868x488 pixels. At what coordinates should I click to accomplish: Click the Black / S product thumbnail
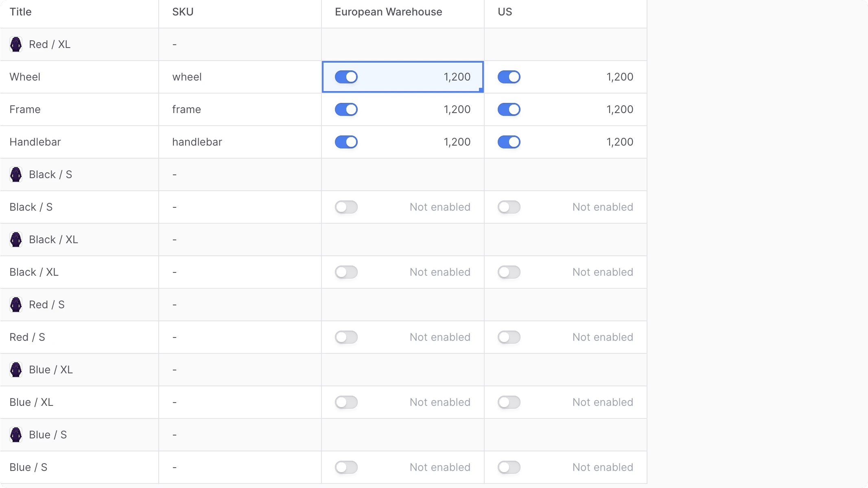pos(16,174)
